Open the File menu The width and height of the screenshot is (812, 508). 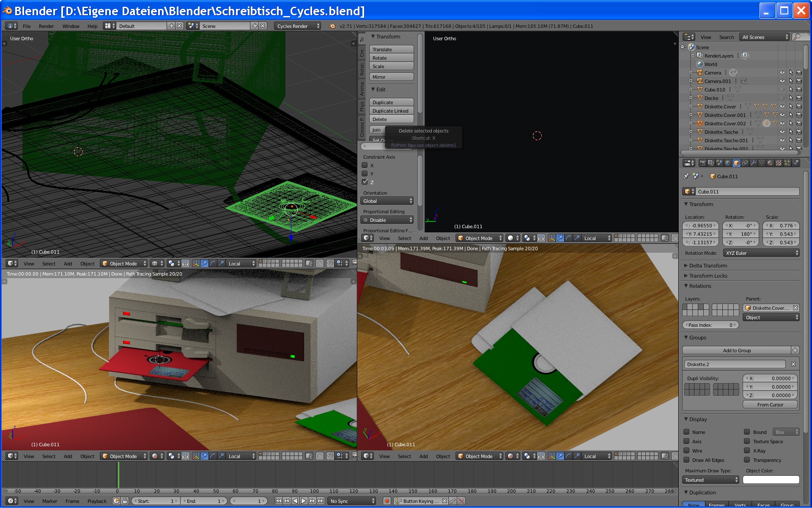pos(27,26)
